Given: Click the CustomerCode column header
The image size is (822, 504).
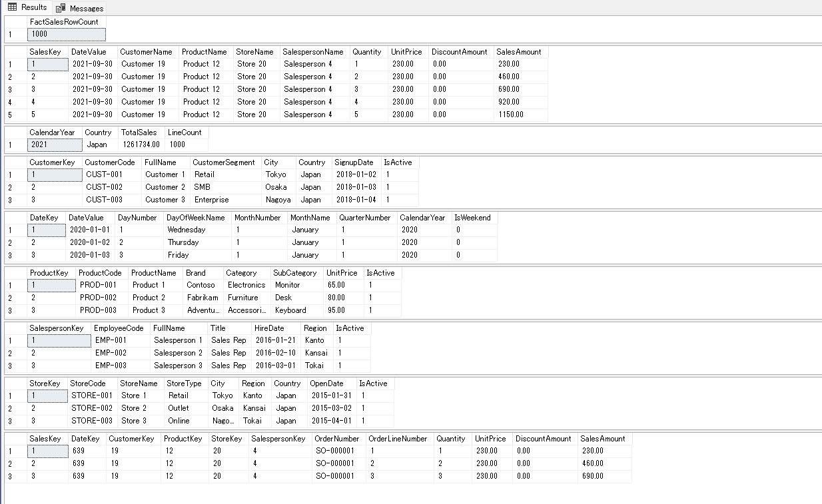Looking at the screenshot, I should (112, 162).
